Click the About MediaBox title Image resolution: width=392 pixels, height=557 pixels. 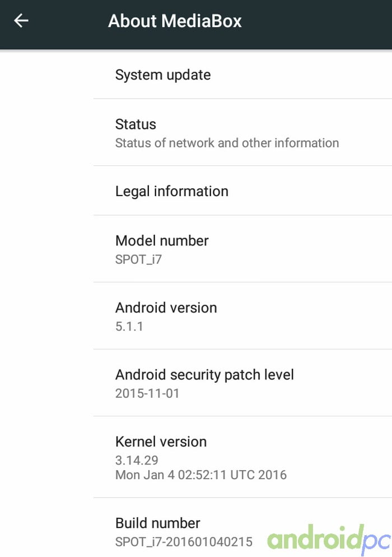coord(175,21)
